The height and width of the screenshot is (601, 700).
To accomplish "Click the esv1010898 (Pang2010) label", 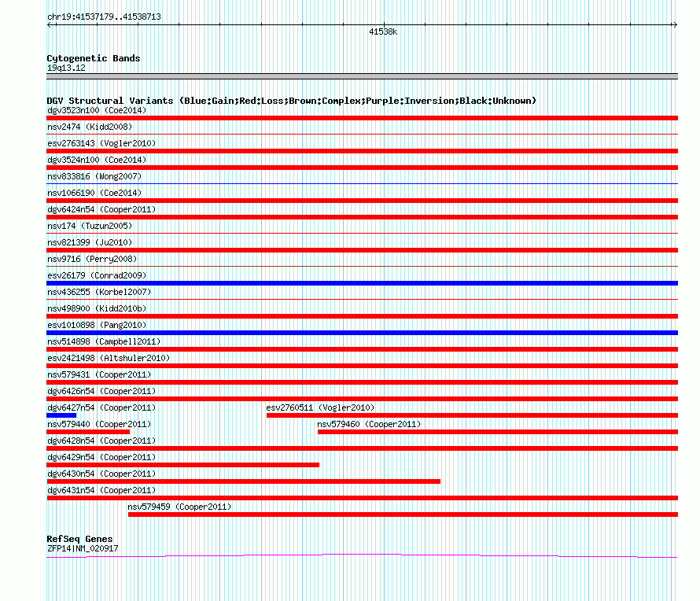I will [97, 325].
